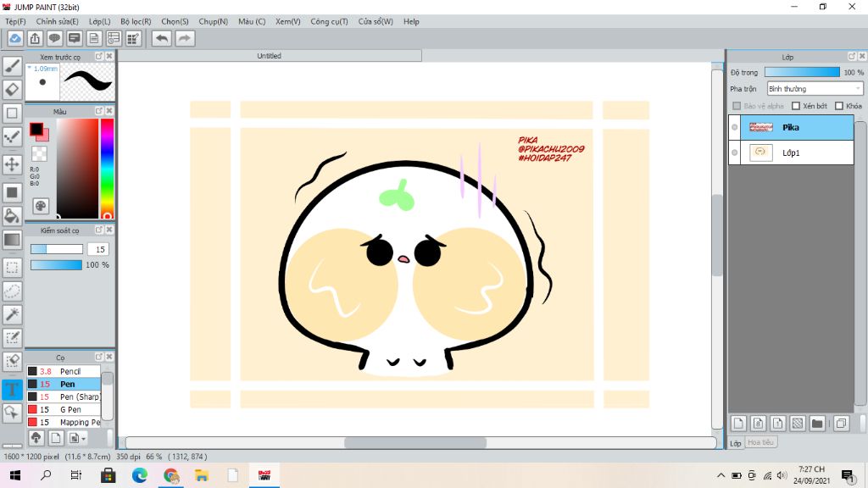The image size is (868, 488).
Task: Click the Pika layer thumbnail
Action: point(760,127)
